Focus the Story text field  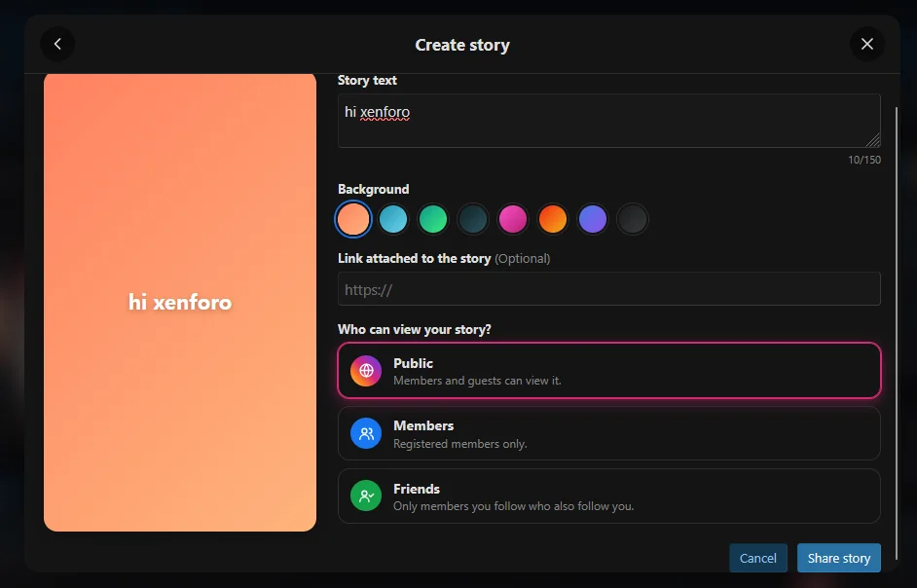(608, 121)
